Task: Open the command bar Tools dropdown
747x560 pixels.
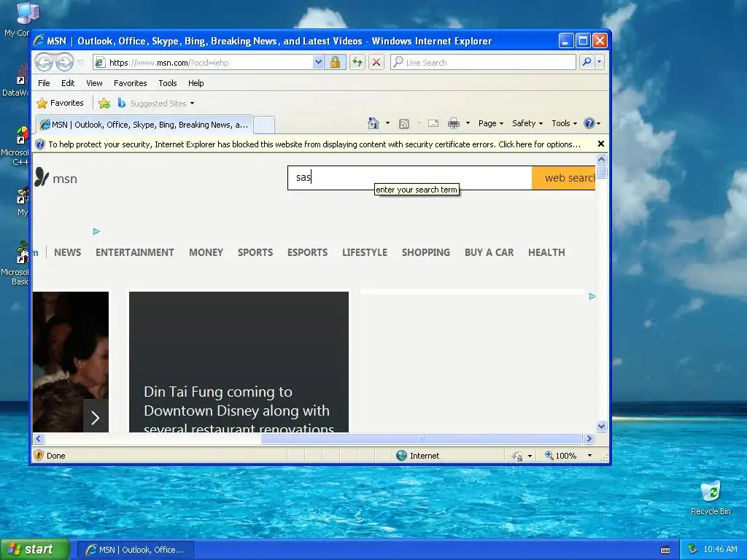Action: (564, 123)
